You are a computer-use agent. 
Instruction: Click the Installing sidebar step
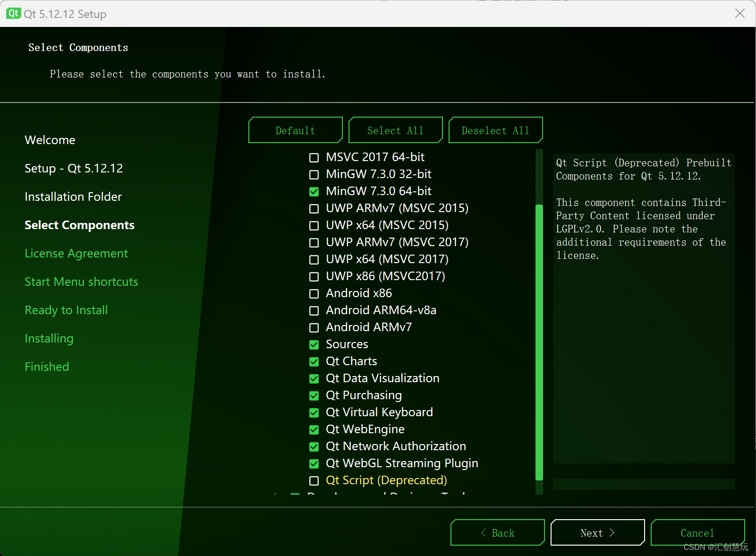pyautogui.click(x=49, y=339)
